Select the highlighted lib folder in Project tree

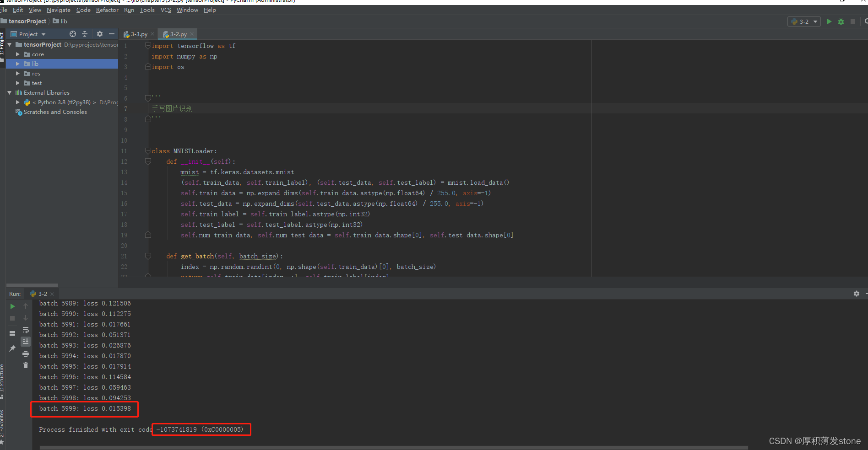(35, 64)
